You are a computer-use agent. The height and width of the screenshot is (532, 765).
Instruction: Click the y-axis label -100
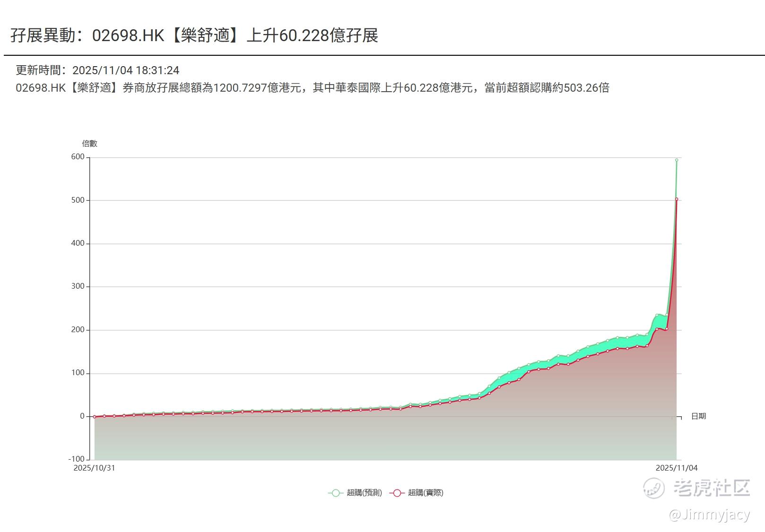77,459
